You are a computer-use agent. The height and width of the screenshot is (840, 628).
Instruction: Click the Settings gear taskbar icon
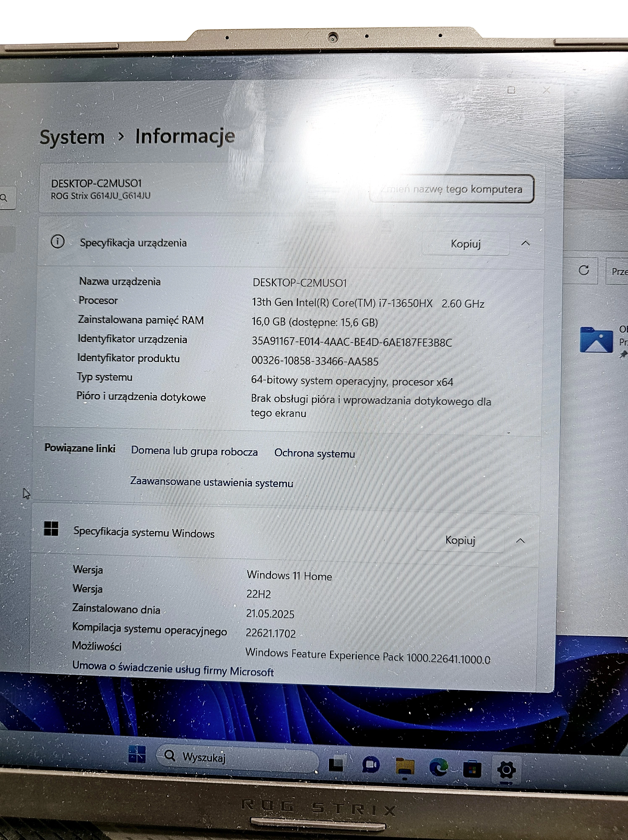(506, 770)
